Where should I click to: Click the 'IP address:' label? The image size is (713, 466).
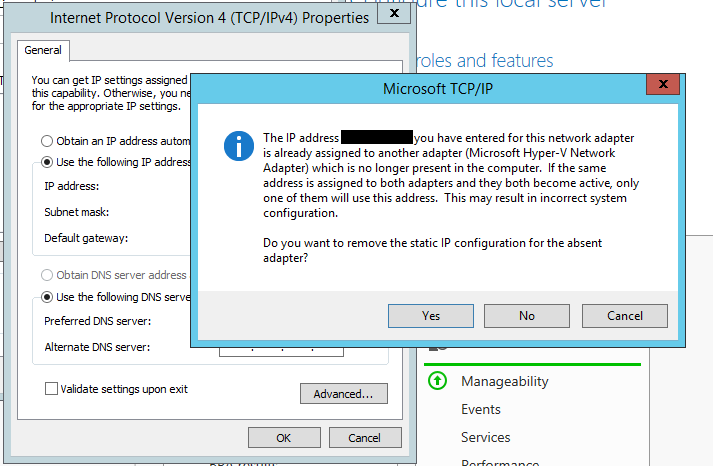pos(72,186)
